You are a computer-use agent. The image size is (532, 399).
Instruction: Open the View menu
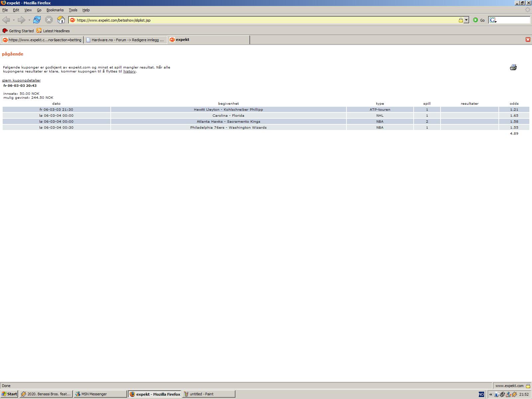28,10
